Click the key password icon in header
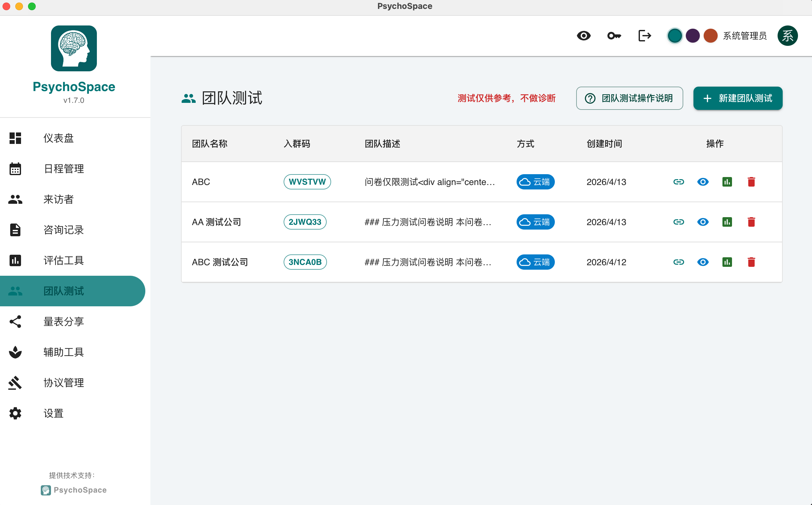The width and height of the screenshot is (812, 505). tap(614, 36)
